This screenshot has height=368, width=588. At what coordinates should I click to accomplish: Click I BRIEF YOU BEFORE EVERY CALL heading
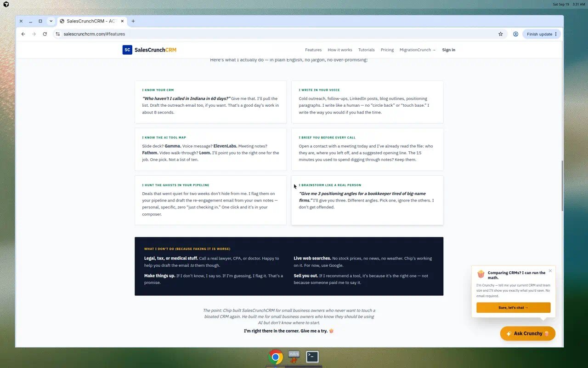(x=327, y=138)
